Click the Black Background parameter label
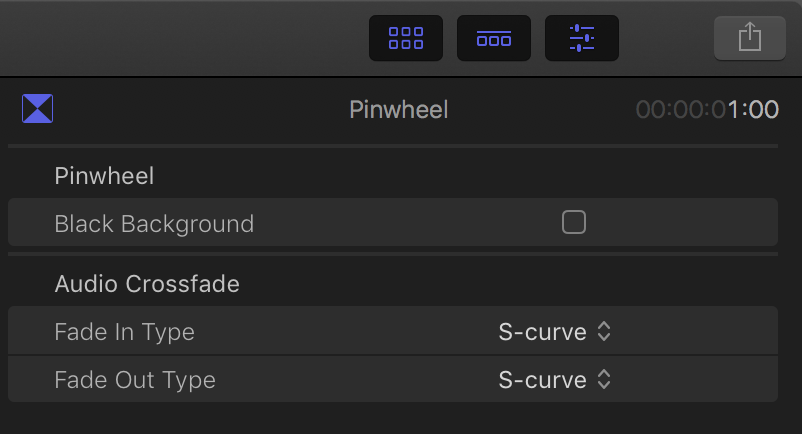This screenshot has height=434, width=802. coord(154,224)
